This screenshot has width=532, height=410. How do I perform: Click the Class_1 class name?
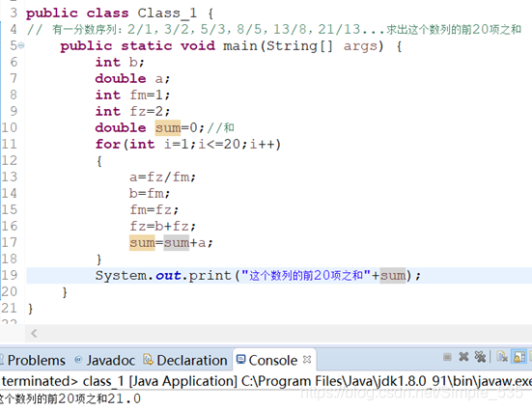(x=167, y=14)
